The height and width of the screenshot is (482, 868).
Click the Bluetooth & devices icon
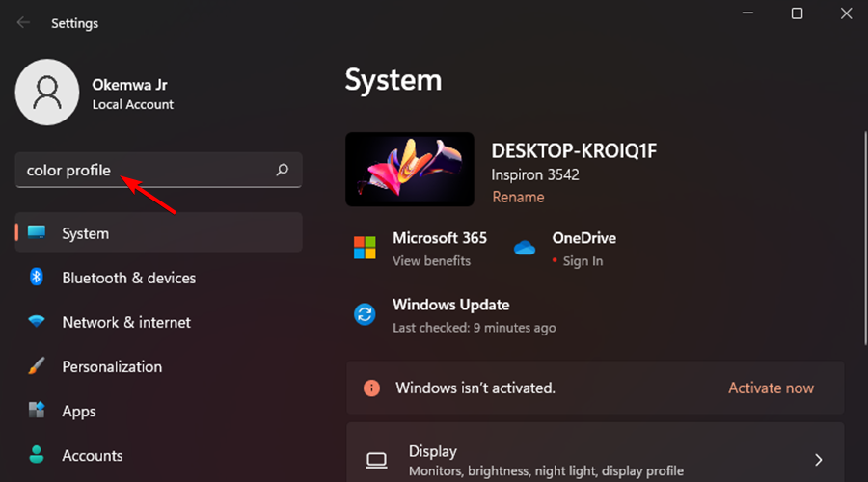(37, 278)
